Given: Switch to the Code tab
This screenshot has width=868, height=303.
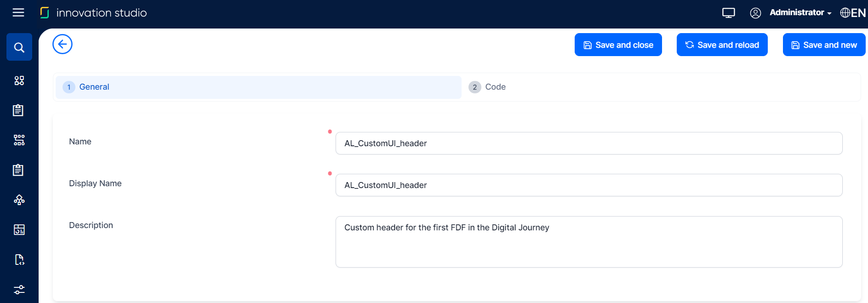Looking at the screenshot, I should [x=495, y=86].
